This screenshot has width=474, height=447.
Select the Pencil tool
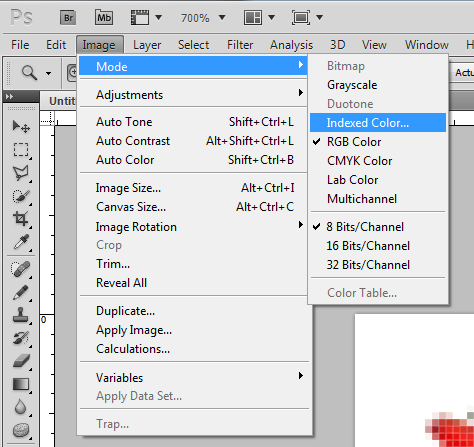click(x=21, y=293)
